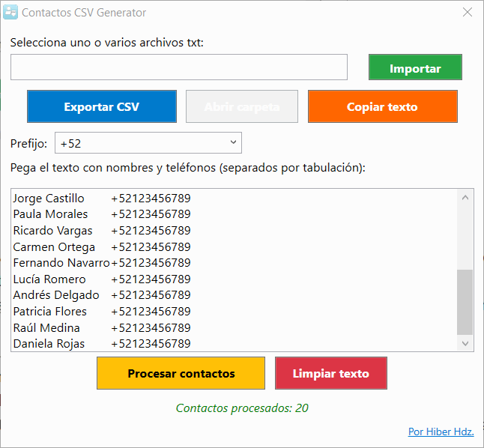Close the Contactos CSV Generator window
This screenshot has height=448, width=484.
(467, 13)
